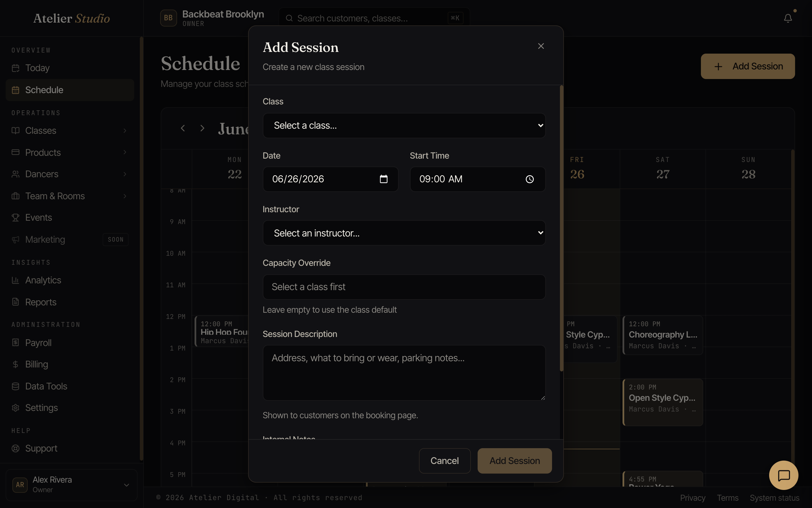Click the Start Time field 09:00 AM
The height and width of the screenshot is (508, 812).
(477, 179)
